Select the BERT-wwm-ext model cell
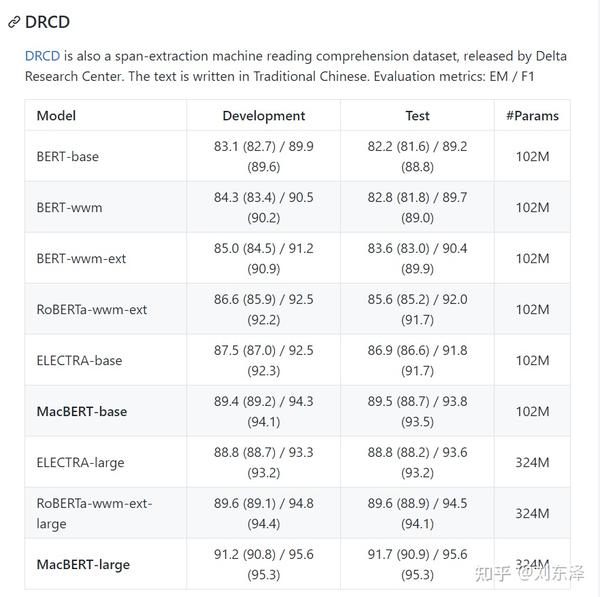 (x=81, y=258)
